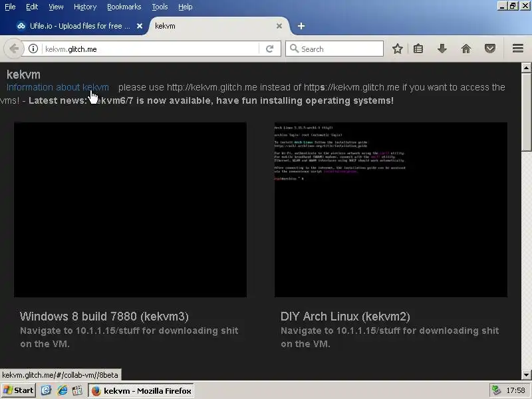
Task: Reload the kekvm page
Action: point(270,49)
